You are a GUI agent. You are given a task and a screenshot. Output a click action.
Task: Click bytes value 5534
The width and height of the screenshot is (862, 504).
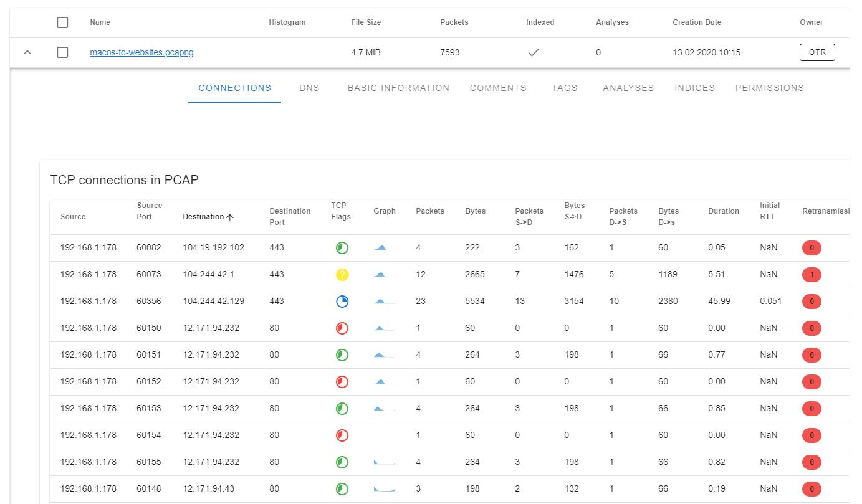tap(475, 302)
